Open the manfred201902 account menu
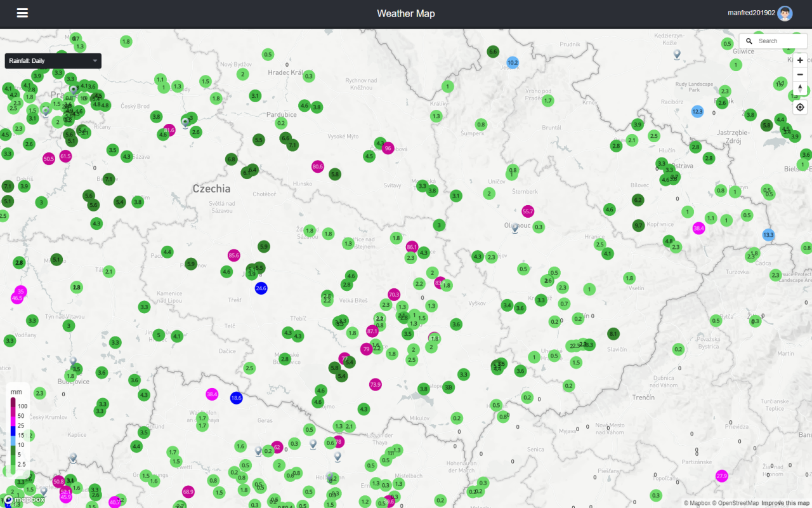 (x=750, y=13)
